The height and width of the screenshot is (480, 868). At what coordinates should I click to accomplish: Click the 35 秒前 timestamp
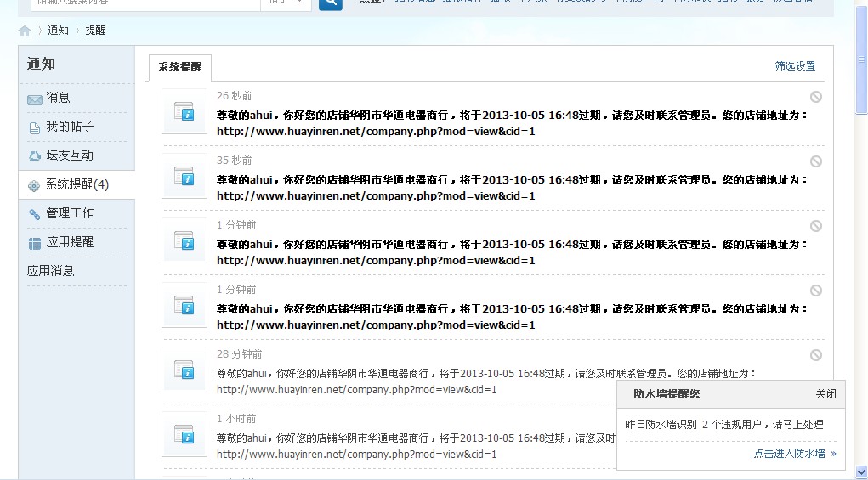(234, 161)
